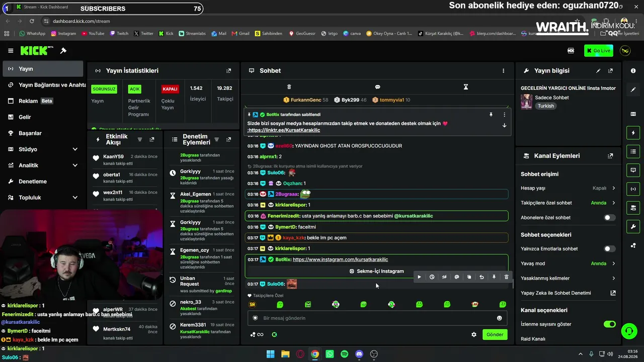Open Spotify from the Windows taskbar
Viewport: 644px width, 362px height.
coord(344,354)
